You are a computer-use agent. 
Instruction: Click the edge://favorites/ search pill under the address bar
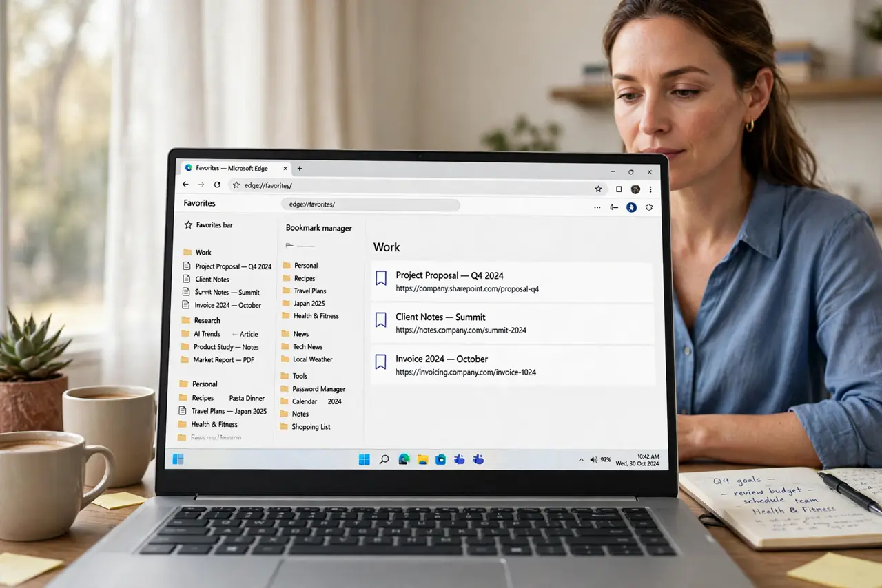point(370,204)
